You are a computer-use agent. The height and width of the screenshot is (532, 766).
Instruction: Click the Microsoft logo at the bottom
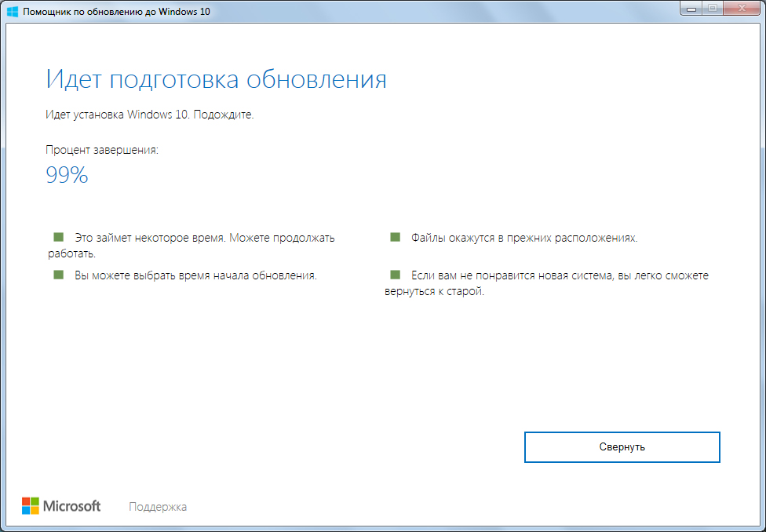coord(61,506)
